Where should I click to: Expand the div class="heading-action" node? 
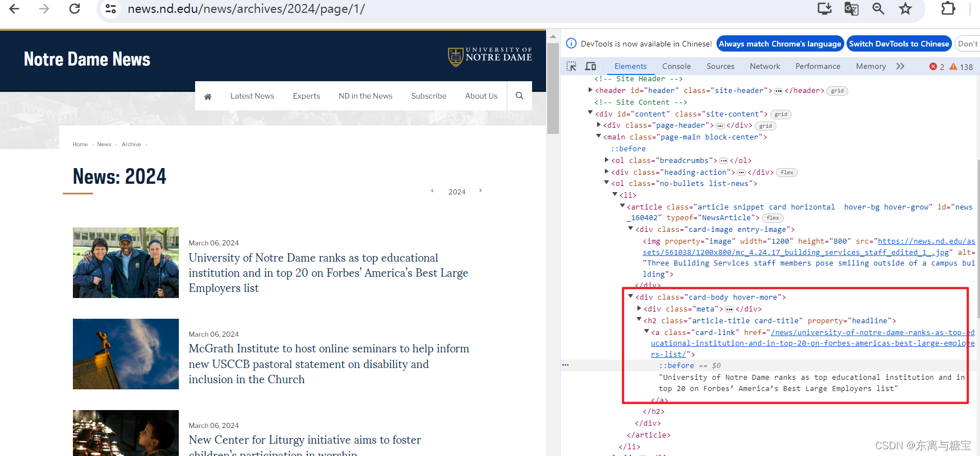point(606,171)
